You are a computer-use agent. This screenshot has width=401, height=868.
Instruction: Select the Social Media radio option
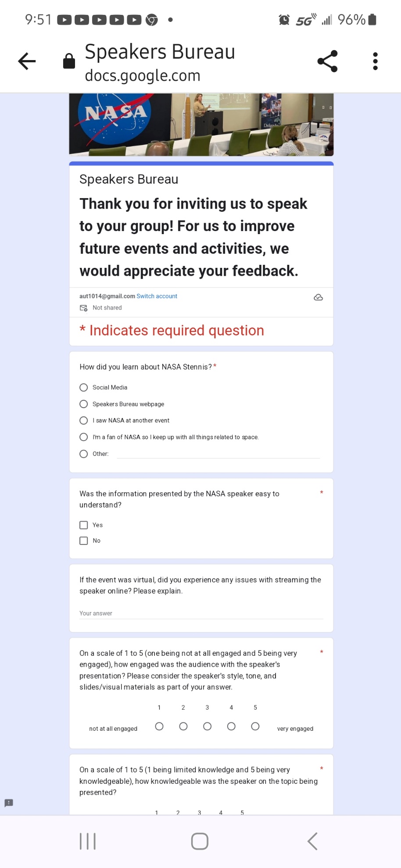pos(84,388)
